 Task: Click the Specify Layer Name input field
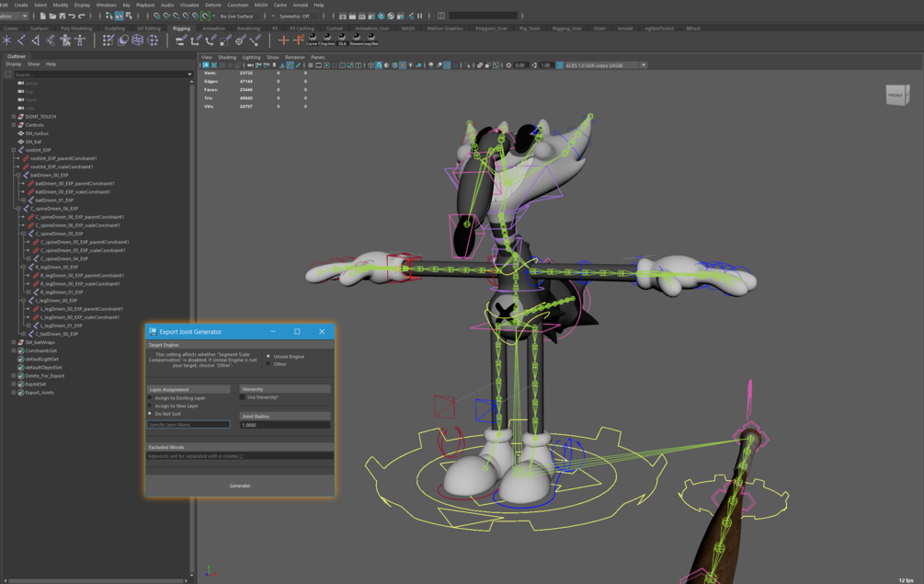click(188, 424)
